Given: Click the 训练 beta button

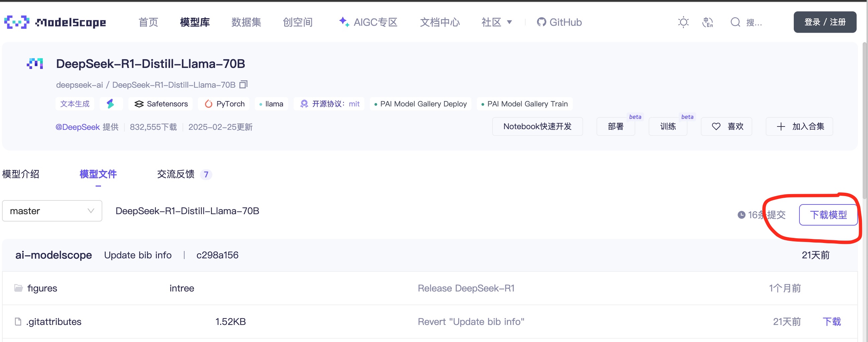Looking at the screenshot, I should click(x=668, y=126).
